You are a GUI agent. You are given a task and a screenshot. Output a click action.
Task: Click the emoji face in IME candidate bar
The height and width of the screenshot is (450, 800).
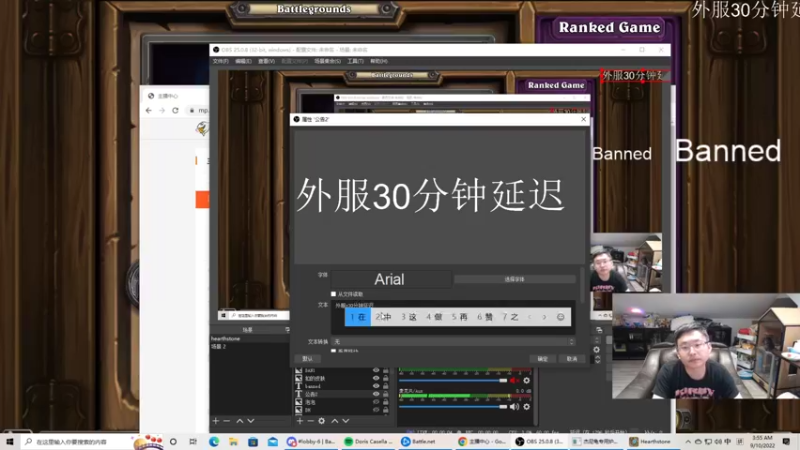(561, 317)
